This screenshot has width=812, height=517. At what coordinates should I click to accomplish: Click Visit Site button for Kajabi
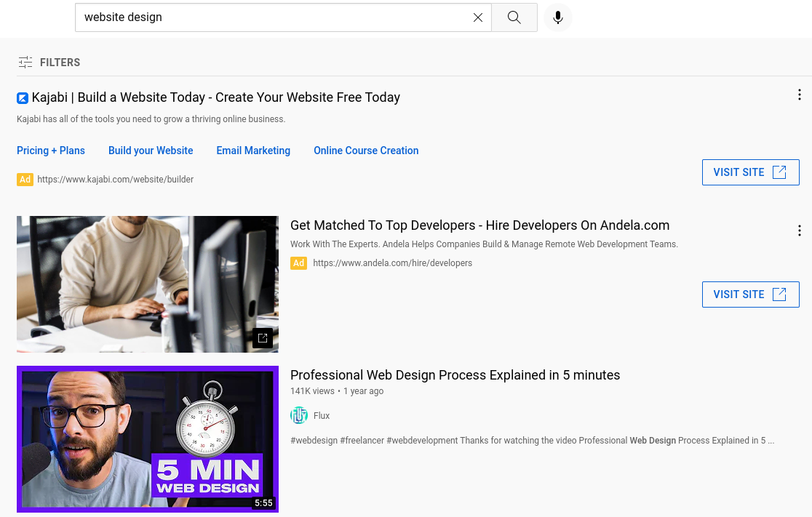point(750,172)
